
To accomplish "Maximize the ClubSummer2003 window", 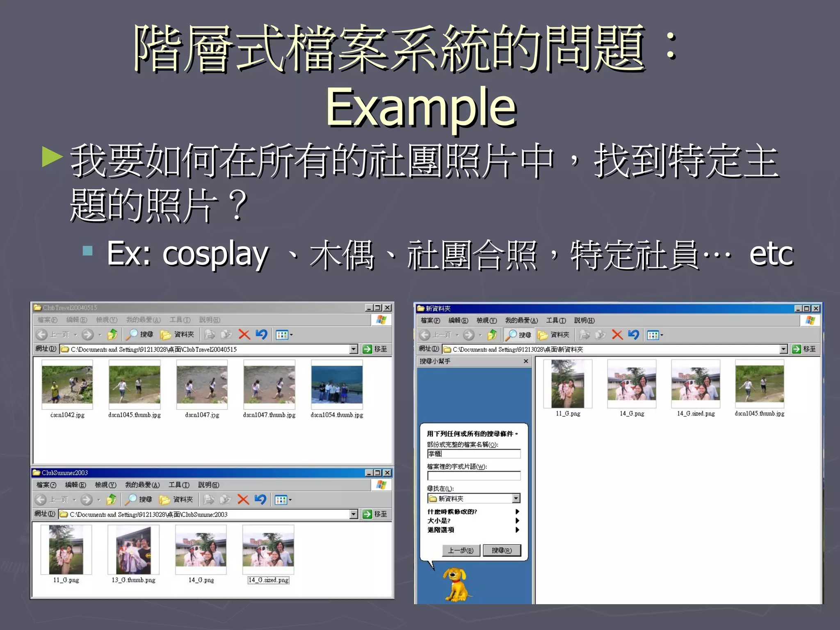I will pos(378,472).
